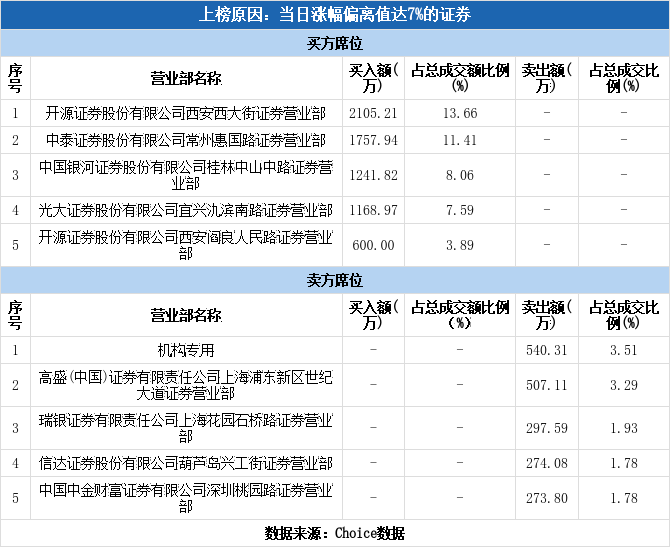Click sell percentage 3.51
Viewport: 670px width, 547px height.
(x=624, y=350)
